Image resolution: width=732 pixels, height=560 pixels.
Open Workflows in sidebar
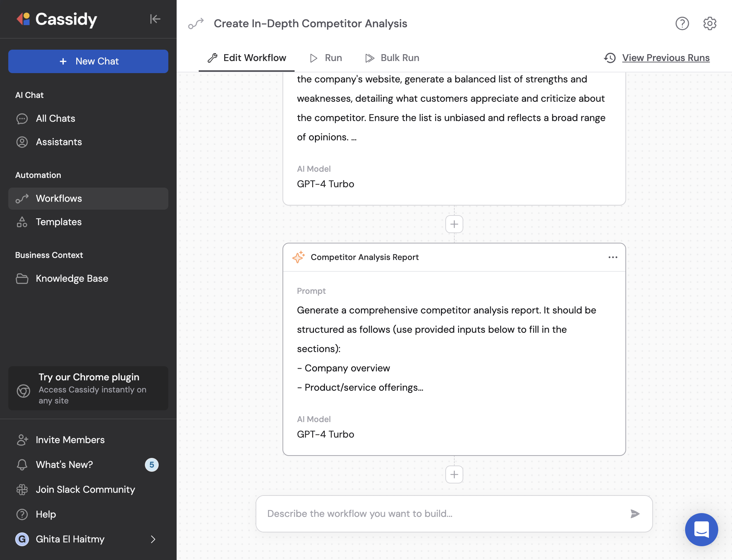88,198
